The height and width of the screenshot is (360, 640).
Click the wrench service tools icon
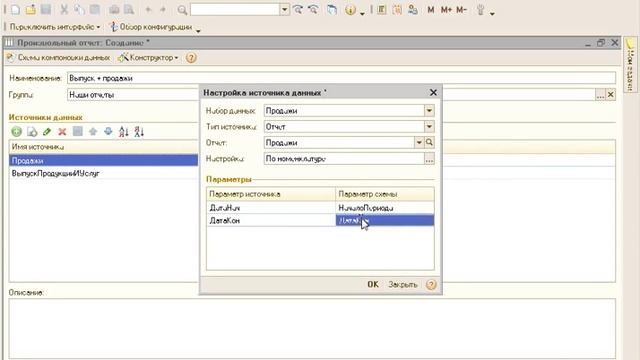480,10
